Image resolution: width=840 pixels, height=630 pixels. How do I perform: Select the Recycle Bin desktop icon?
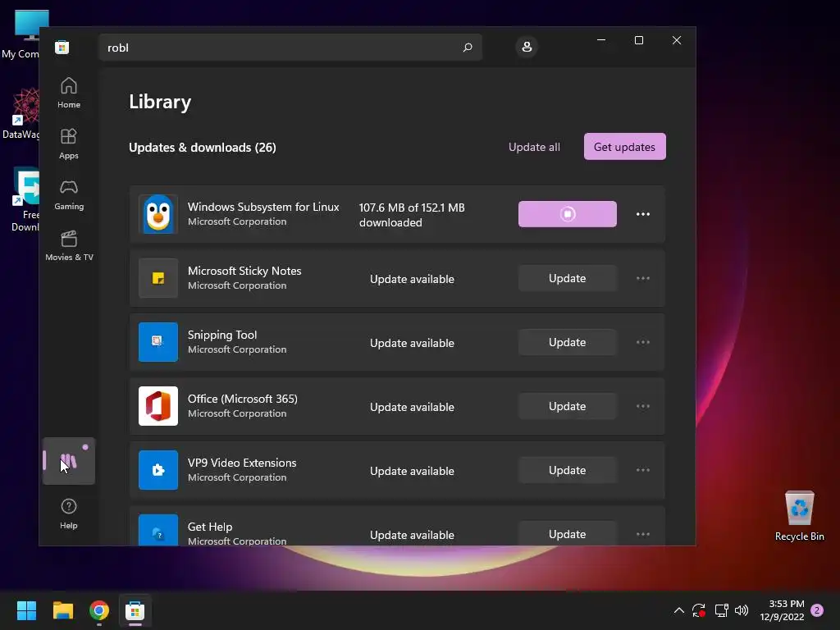799,516
